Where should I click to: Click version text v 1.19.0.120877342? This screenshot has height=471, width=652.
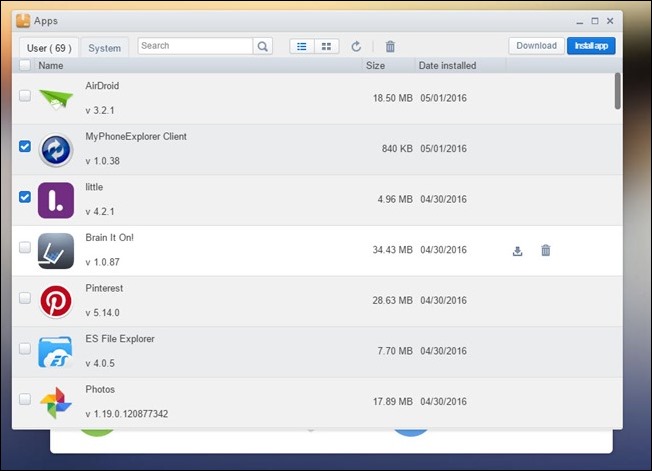[x=127, y=414]
